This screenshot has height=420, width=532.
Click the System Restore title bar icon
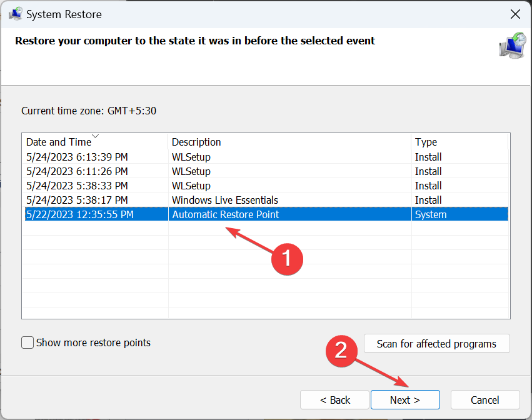(15, 14)
